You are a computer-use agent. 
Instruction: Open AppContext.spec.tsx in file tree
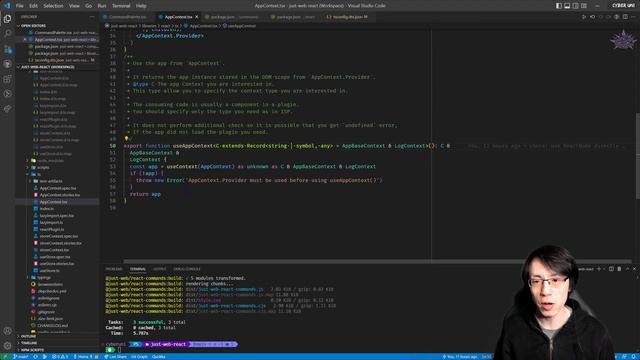(x=58, y=188)
